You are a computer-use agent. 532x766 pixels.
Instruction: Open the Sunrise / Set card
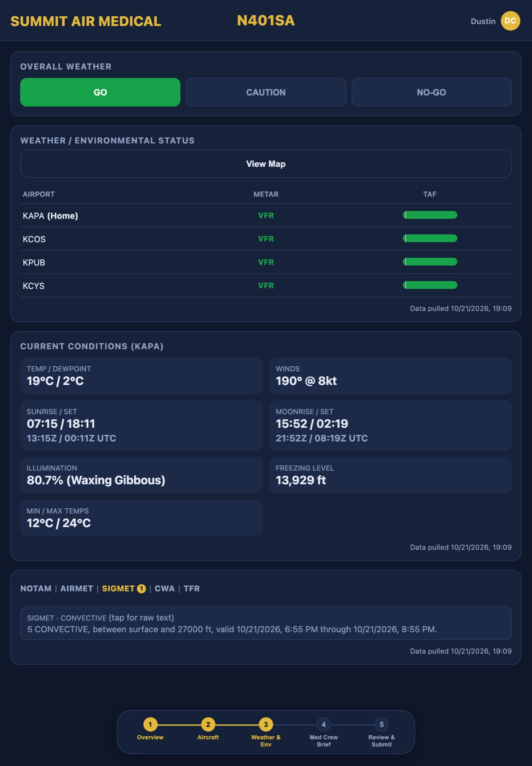coord(141,425)
